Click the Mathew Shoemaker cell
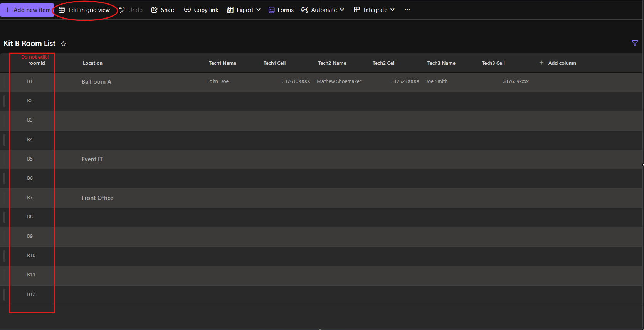The width and height of the screenshot is (644, 330). [339, 81]
